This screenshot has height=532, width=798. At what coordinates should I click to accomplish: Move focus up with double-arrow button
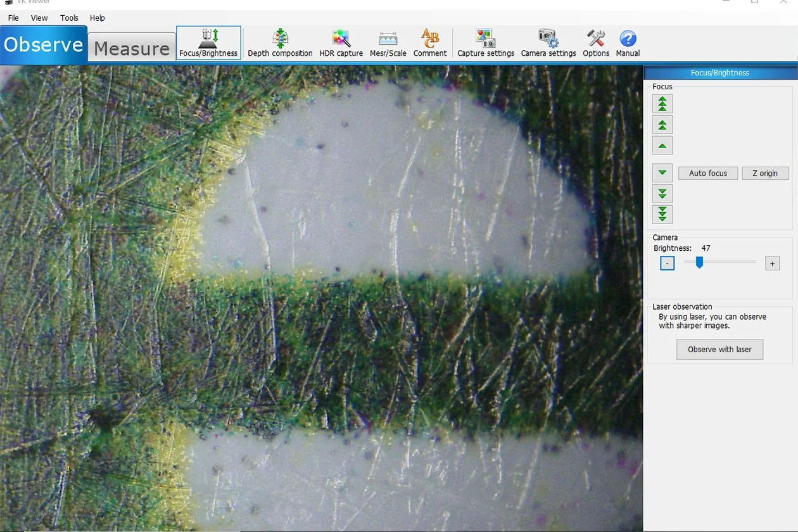662,124
